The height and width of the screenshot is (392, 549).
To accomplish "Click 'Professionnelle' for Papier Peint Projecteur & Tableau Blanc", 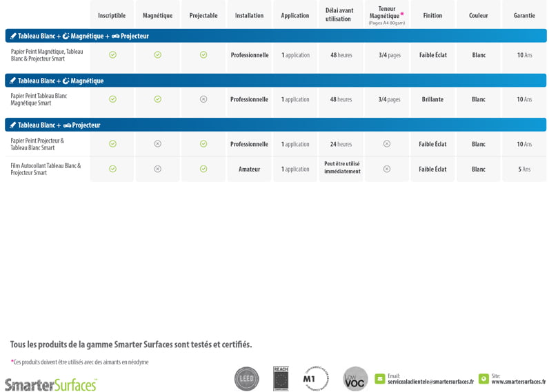I will (249, 144).
